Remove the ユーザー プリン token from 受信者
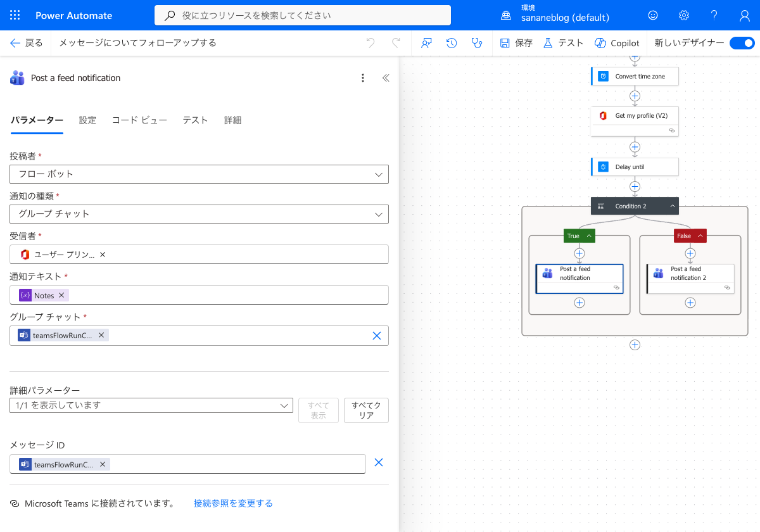Image resolution: width=760 pixels, height=532 pixels. (103, 254)
